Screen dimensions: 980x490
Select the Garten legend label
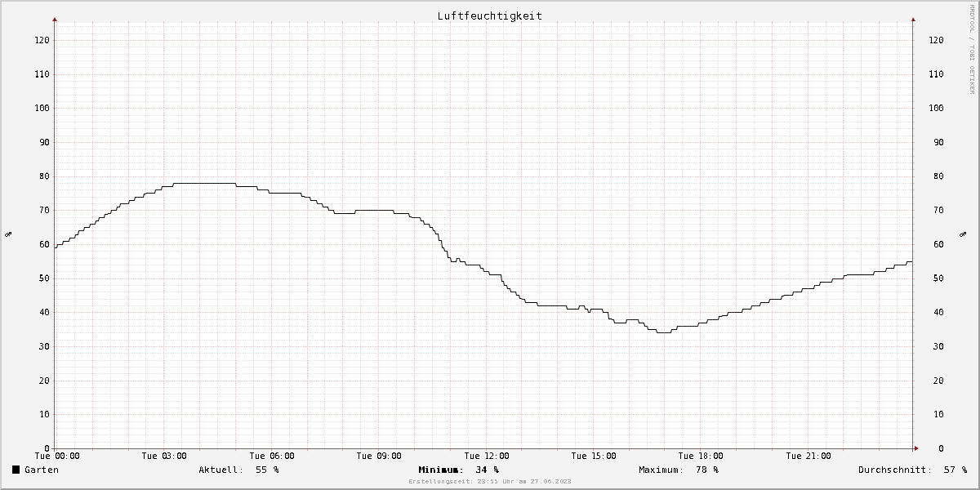click(42, 470)
